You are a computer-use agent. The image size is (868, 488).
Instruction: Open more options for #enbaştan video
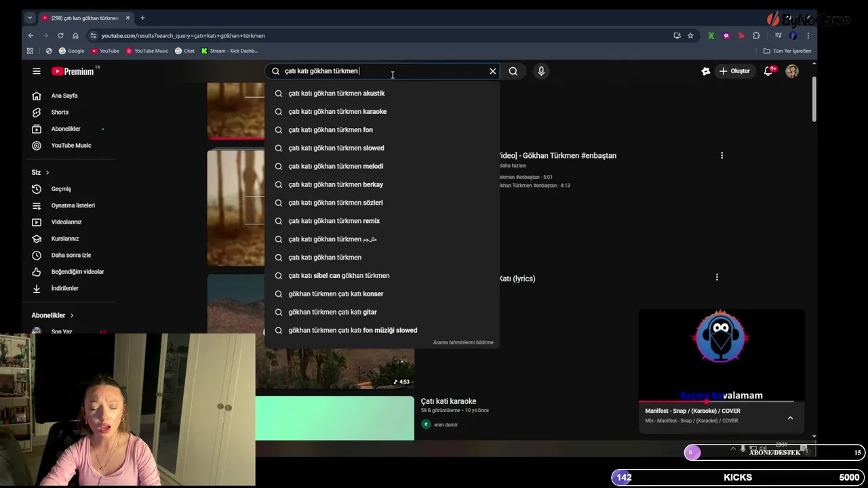[722, 156]
